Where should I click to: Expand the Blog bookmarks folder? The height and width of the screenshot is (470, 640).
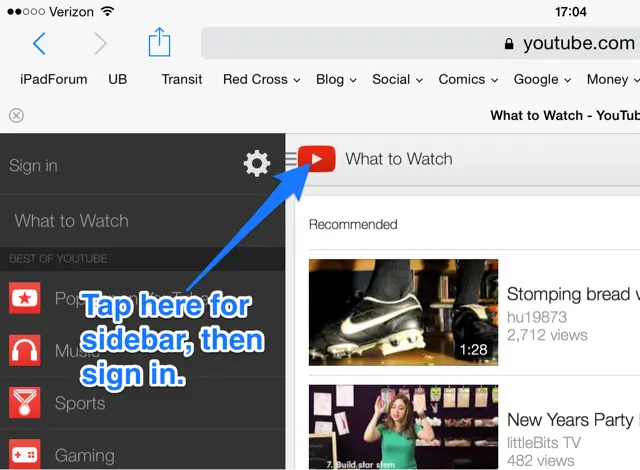point(336,79)
